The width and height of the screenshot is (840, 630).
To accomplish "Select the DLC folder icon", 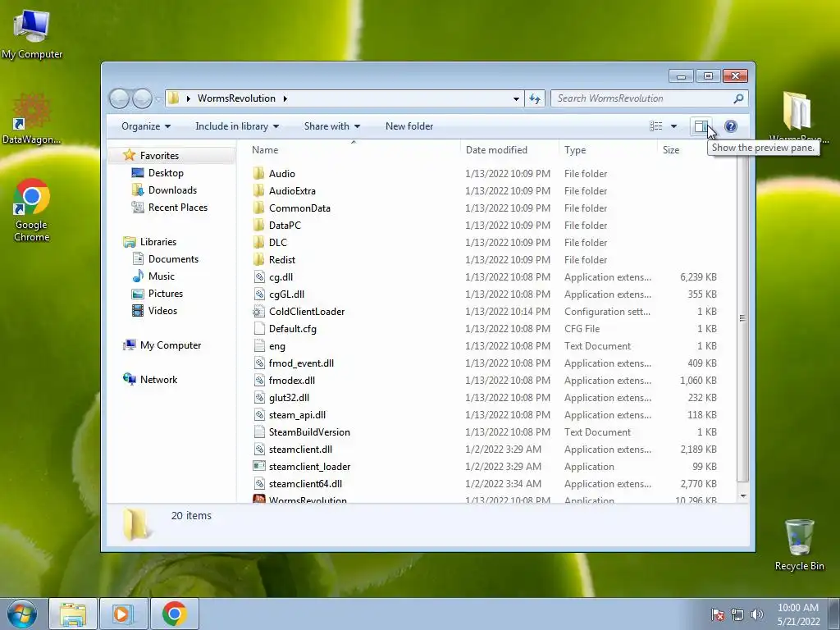I will pos(258,242).
